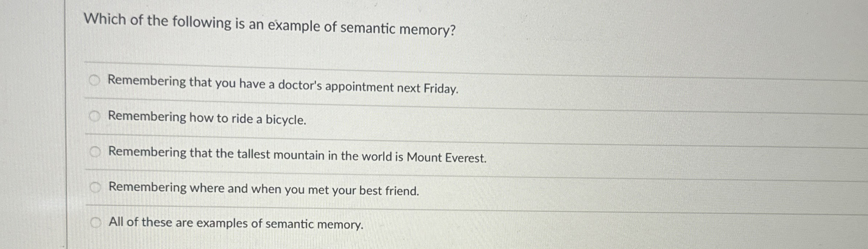
Task: Choose 'All of these are examples of semantic memory'
Action: [235, 224]
